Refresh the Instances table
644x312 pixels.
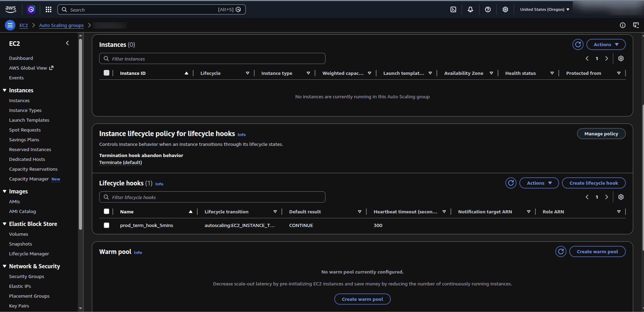(578, 44)
